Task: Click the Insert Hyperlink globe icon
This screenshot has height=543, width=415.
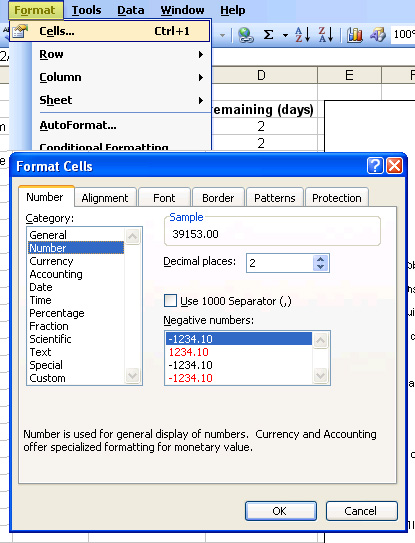Action: point(246,35)
